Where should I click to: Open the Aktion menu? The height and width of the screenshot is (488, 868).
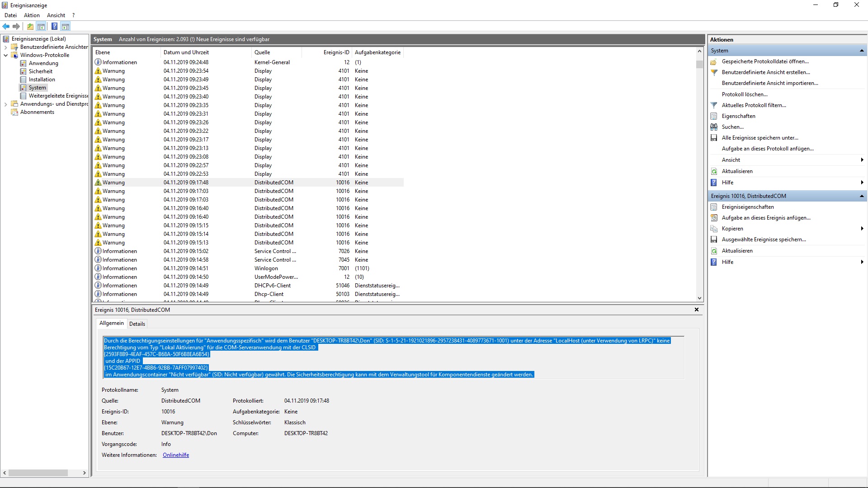pyautogui.click(x=32, y=15)
